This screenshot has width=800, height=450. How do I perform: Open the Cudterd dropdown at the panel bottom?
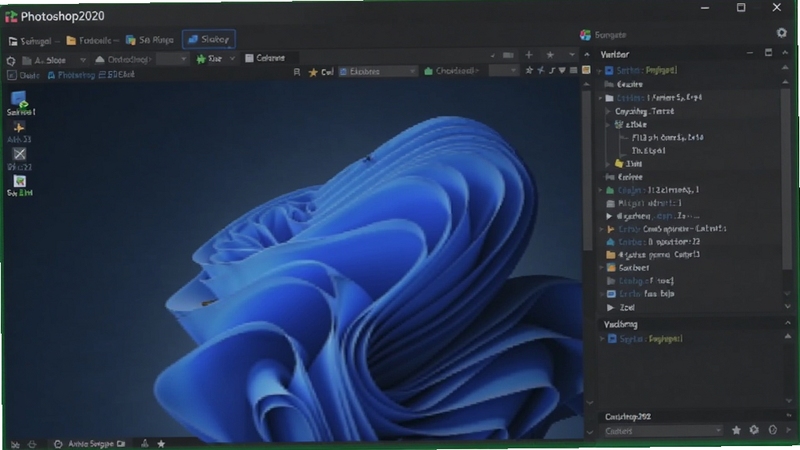click(662, 431)
